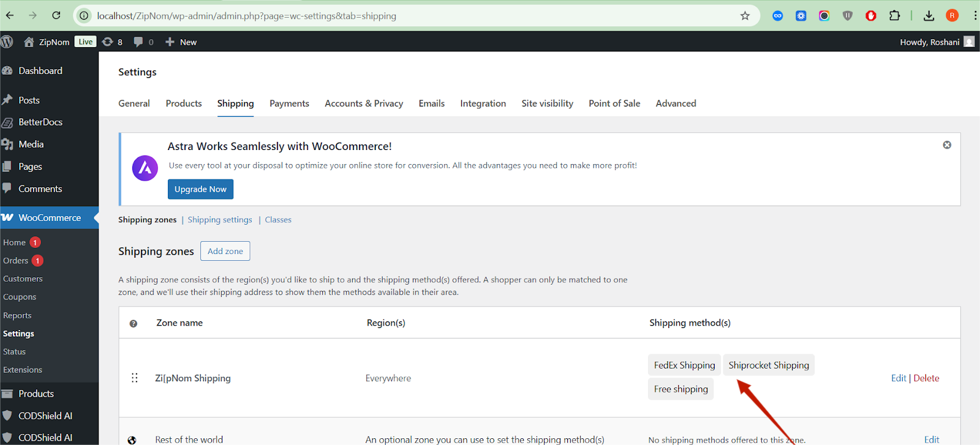Open the Shipping settings sub-link

(220, 220)
